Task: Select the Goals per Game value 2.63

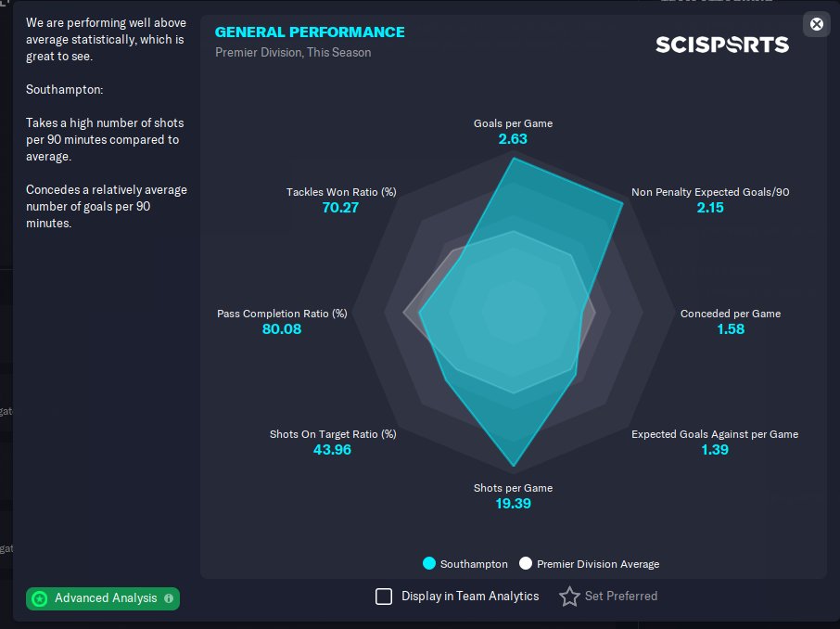Action: click(x=513, y=139)
